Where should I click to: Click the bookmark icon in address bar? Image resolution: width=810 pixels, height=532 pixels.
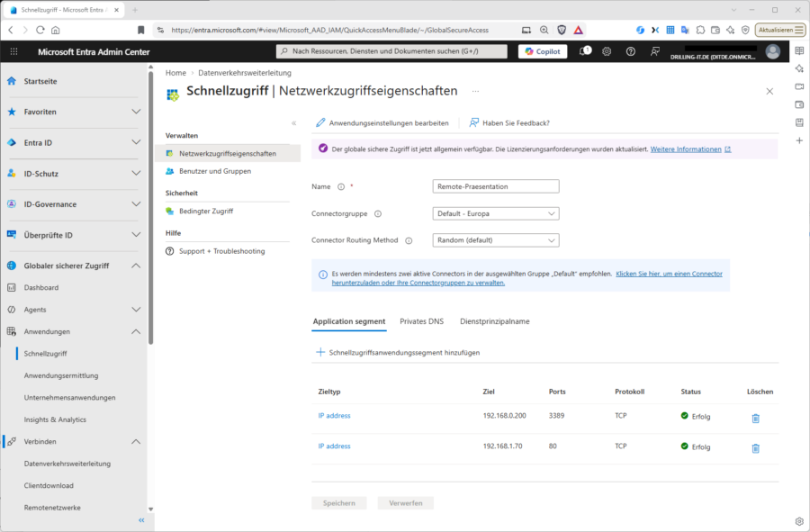(140, 30)
